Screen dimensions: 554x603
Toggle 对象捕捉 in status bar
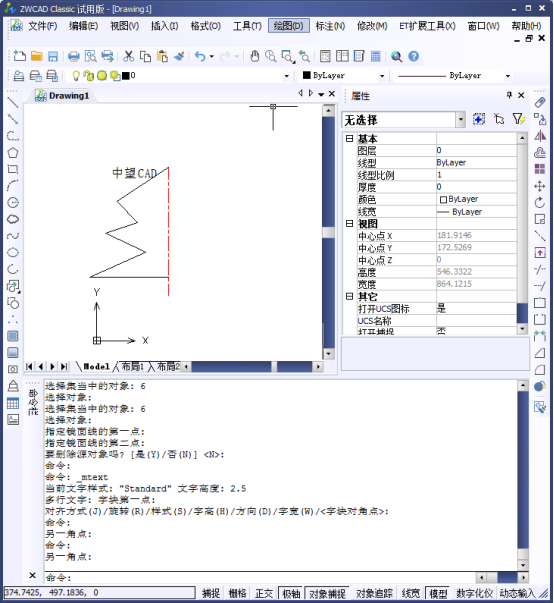[x=327, y=593]
